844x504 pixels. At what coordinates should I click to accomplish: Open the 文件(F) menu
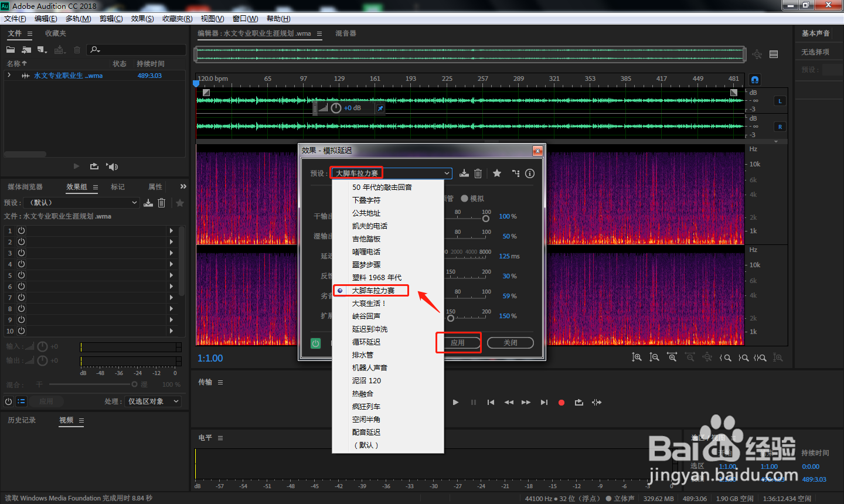pyautogui.click(x=15, y=19)
